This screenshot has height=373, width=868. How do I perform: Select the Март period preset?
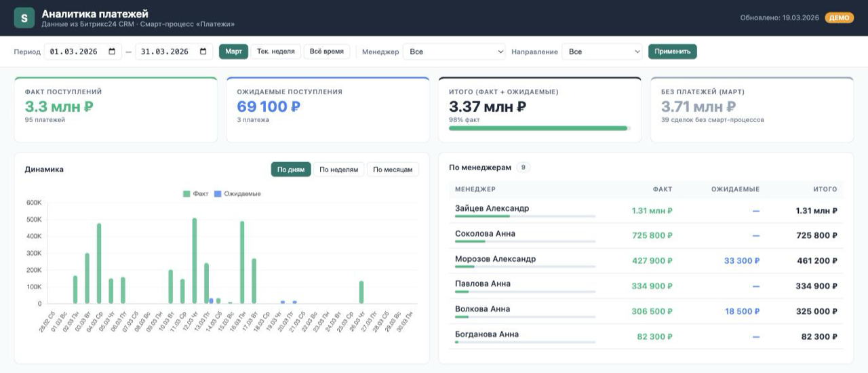point(233,52)
